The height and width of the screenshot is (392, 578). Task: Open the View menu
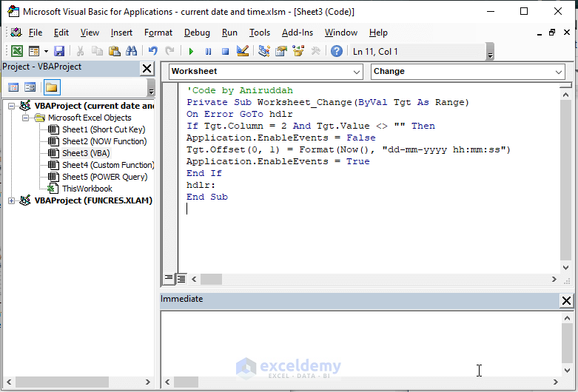(x=90, y=33)
